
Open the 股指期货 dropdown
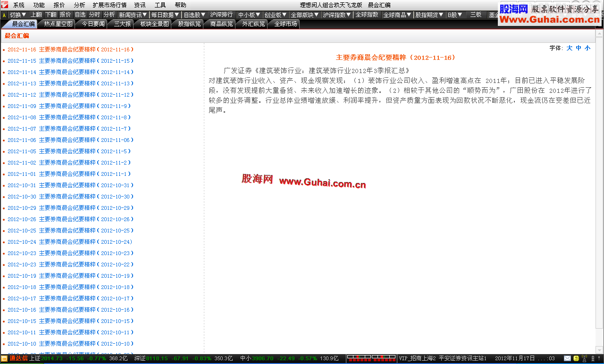pos(430,15)
